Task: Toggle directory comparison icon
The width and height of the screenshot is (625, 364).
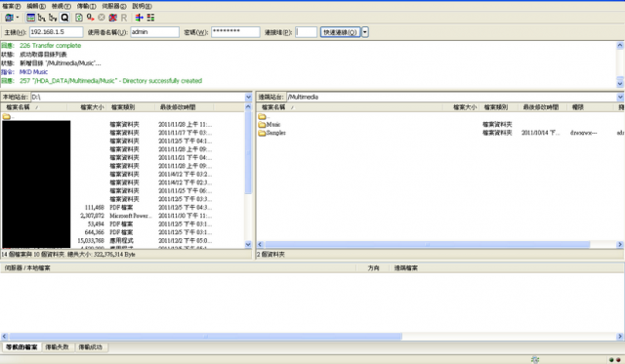Action: coord(150,18)
